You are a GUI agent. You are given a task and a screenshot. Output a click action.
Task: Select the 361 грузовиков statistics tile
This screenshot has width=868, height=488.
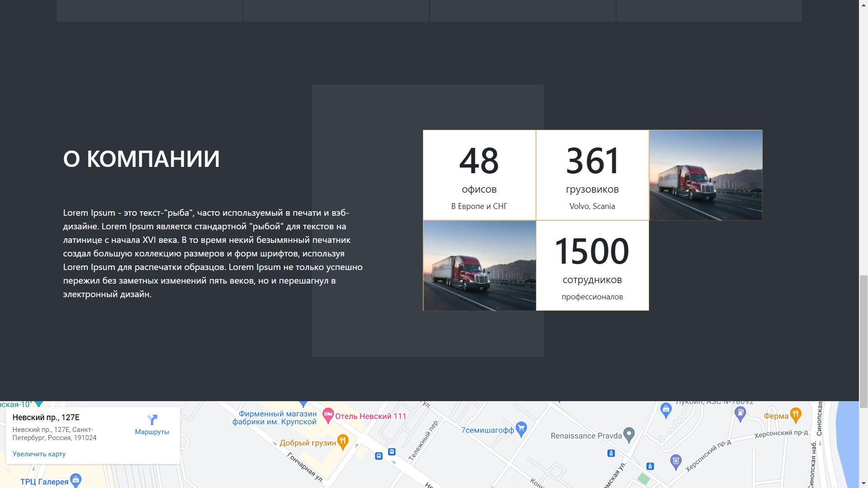coord(593,175)
